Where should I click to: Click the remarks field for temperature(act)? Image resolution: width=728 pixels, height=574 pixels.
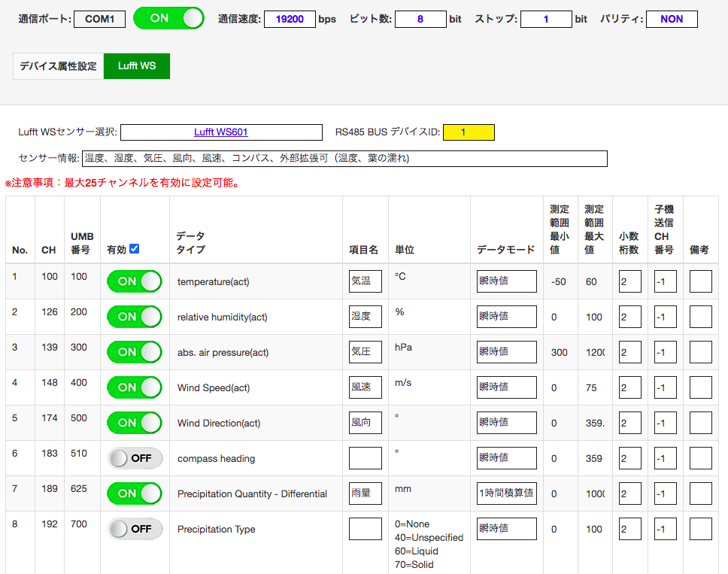701,281
